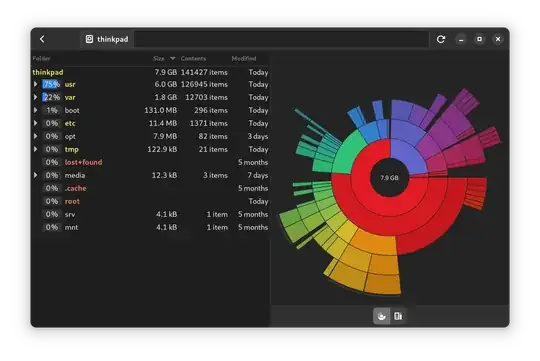Screen dimensions: 540x361
Task: Expand the var folder
Action: pos(35,97)
